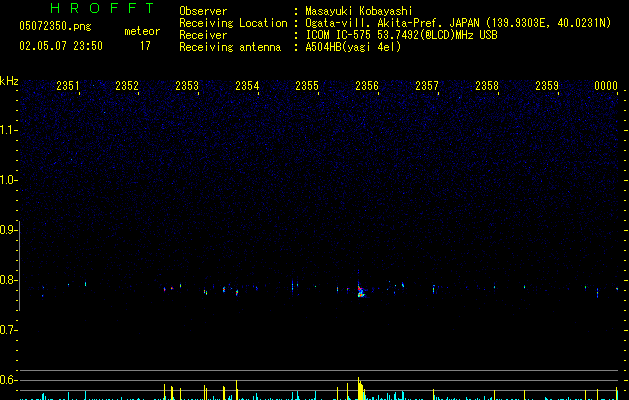The image size is (629, 400).
Task: Click the meteor count value 17
Action: (x=145, y=46)
